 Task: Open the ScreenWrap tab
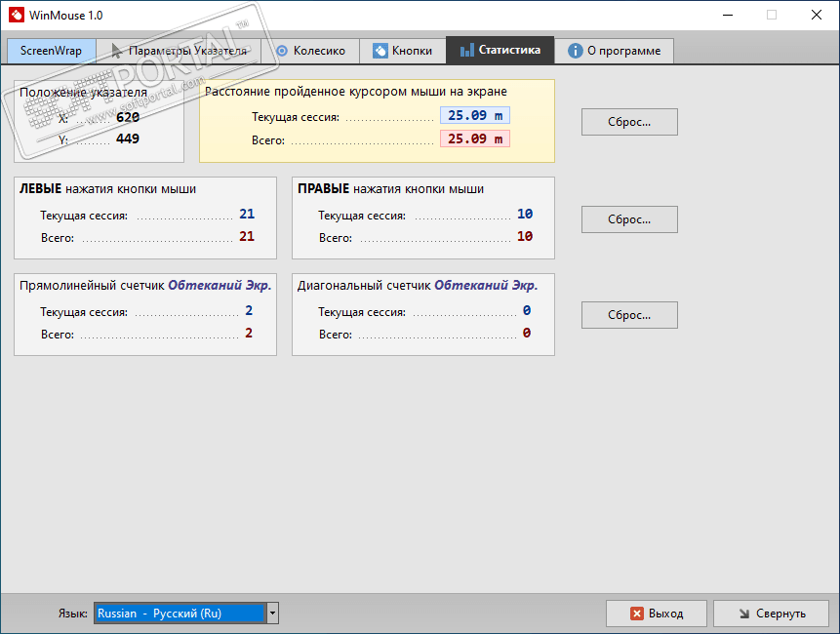[52, 51]
